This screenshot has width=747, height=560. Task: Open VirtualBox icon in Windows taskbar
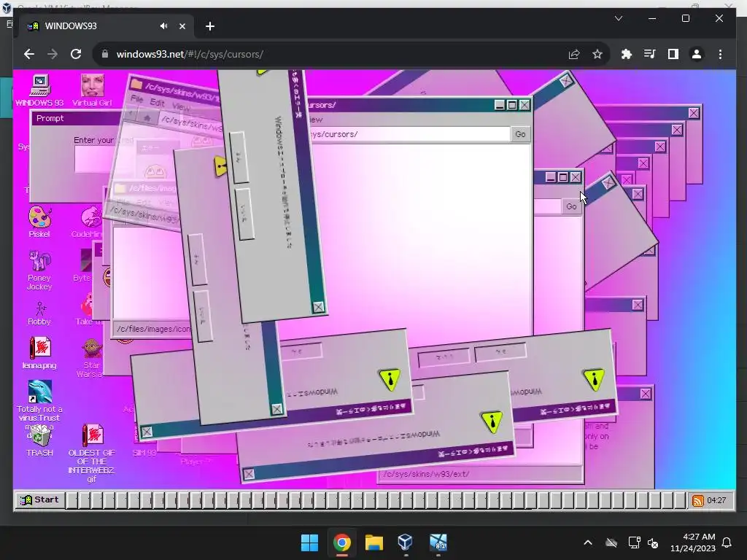coord(406,542)
